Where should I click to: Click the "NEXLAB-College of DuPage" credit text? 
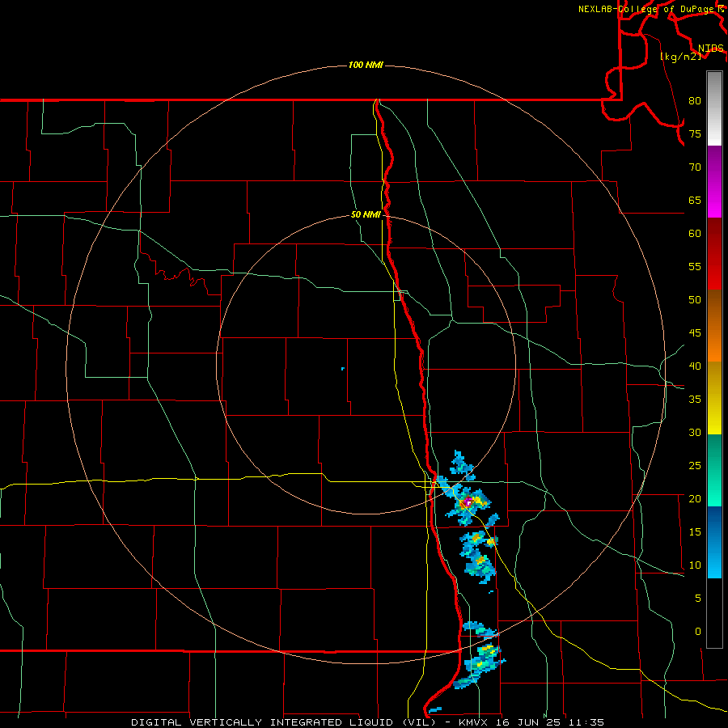click(x=645, y=9)
